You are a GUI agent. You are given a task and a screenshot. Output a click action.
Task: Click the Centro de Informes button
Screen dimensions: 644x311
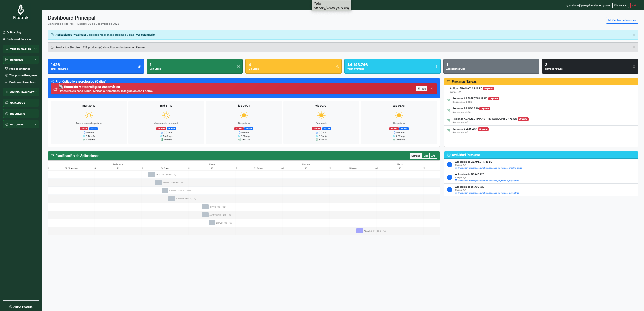(622, 20)
